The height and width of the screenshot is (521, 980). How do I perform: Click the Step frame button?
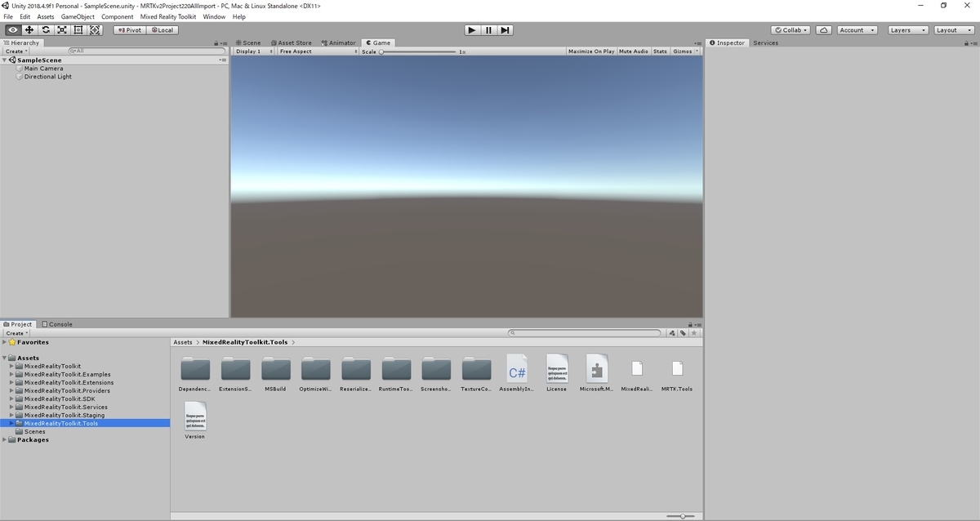[x=506, y=30]
